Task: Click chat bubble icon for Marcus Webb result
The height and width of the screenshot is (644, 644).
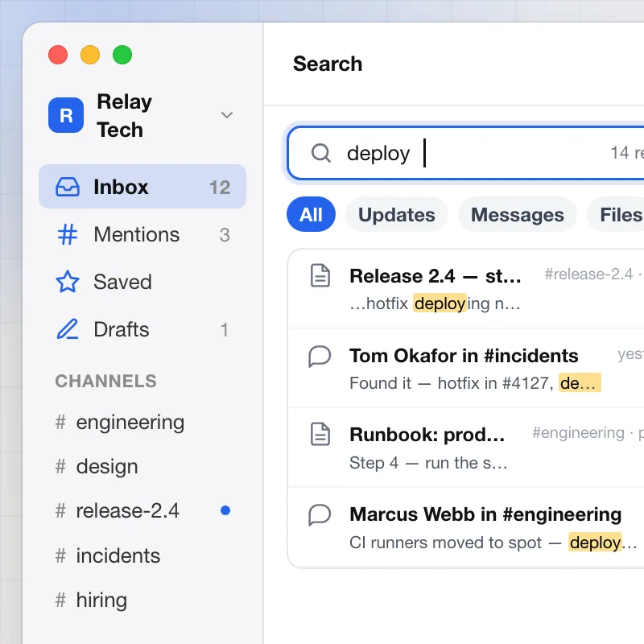Action: coord(320,514)
